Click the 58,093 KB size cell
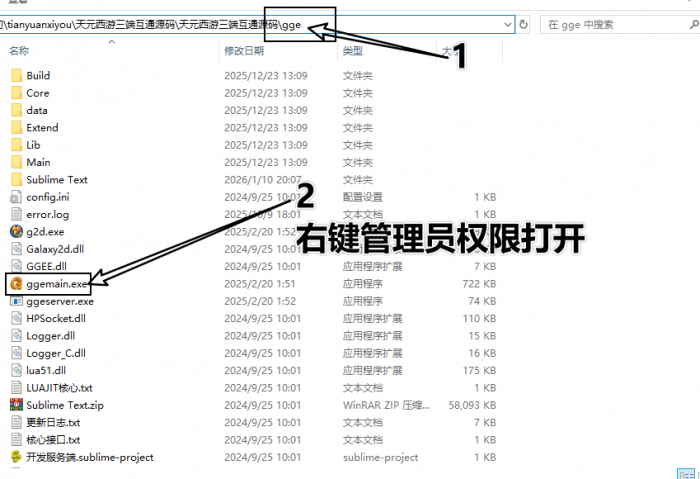Image resolution: width=700 pixels, height=479 pixels. point(472,405)
